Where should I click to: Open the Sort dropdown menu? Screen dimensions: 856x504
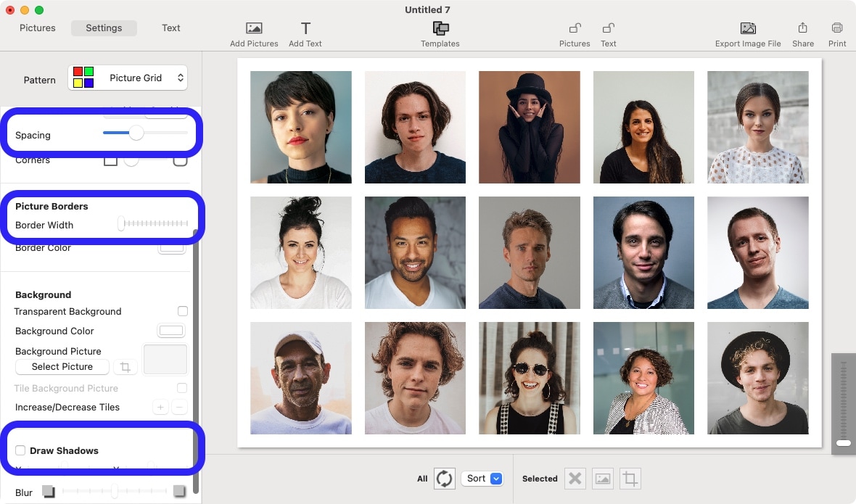click(482, 479)
